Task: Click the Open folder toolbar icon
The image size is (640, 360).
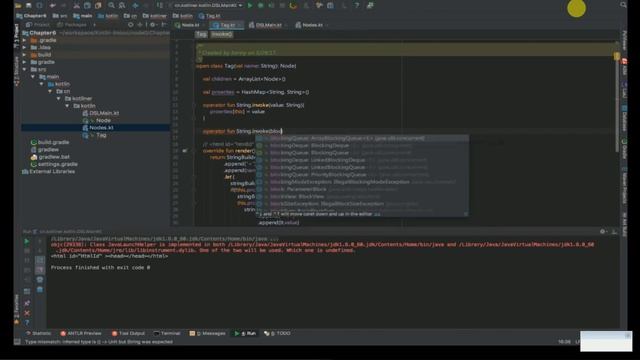Action: [x=18, y=6]
